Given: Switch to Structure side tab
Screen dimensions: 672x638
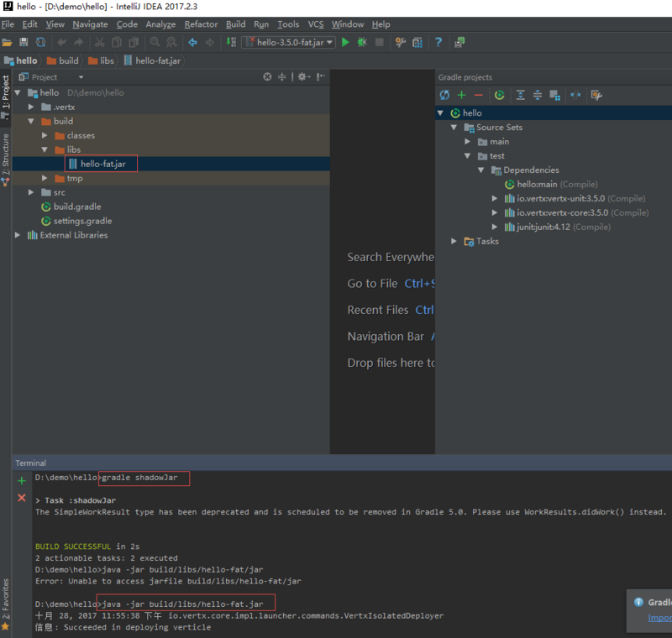Looking at the screenshot, I should 6,159.
